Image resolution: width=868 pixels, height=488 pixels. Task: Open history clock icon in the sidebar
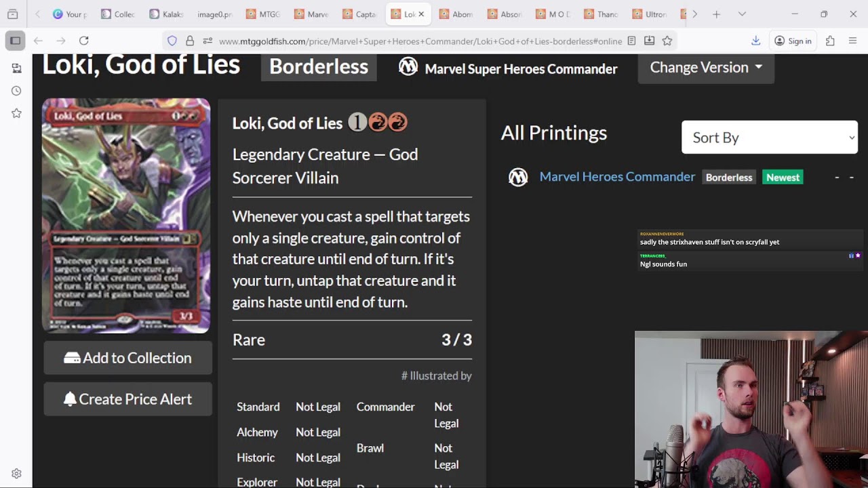16,91
